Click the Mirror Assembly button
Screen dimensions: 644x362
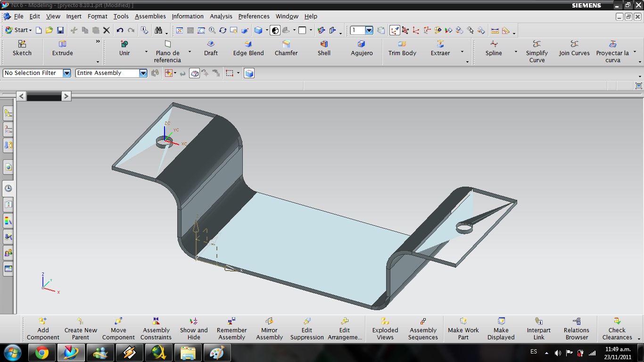(x=269, y=329)
